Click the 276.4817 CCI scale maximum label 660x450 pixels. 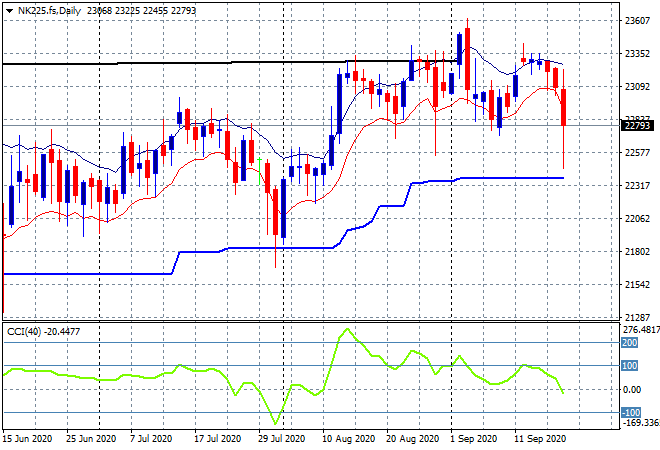[x=641, y=330]
